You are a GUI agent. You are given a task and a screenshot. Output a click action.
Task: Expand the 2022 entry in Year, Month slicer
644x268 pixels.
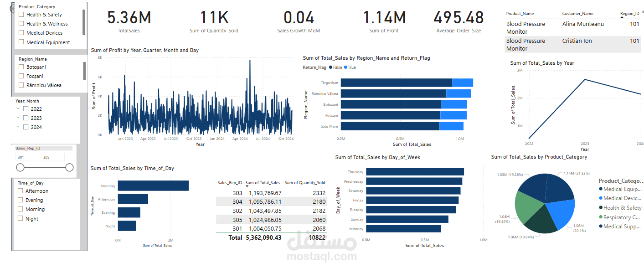17,109
